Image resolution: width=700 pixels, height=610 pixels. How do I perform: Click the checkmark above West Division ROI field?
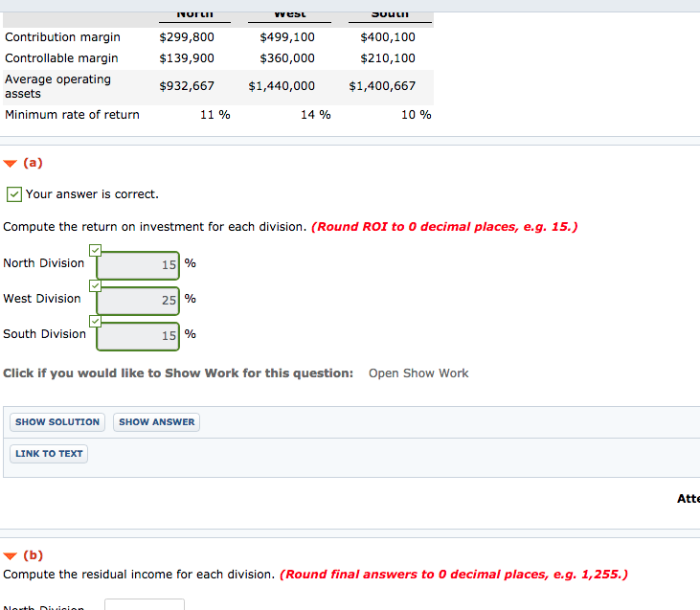(x=95, y=285)
